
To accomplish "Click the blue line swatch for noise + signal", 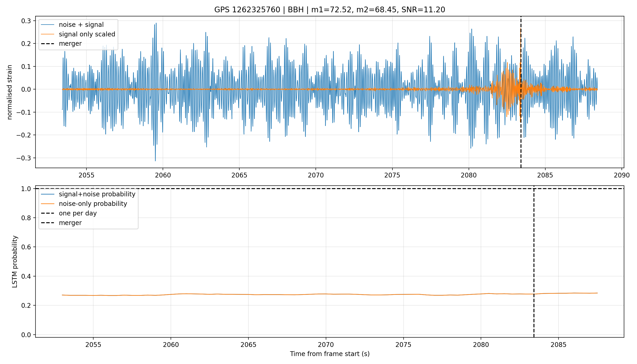I will (x=48, y=25).
